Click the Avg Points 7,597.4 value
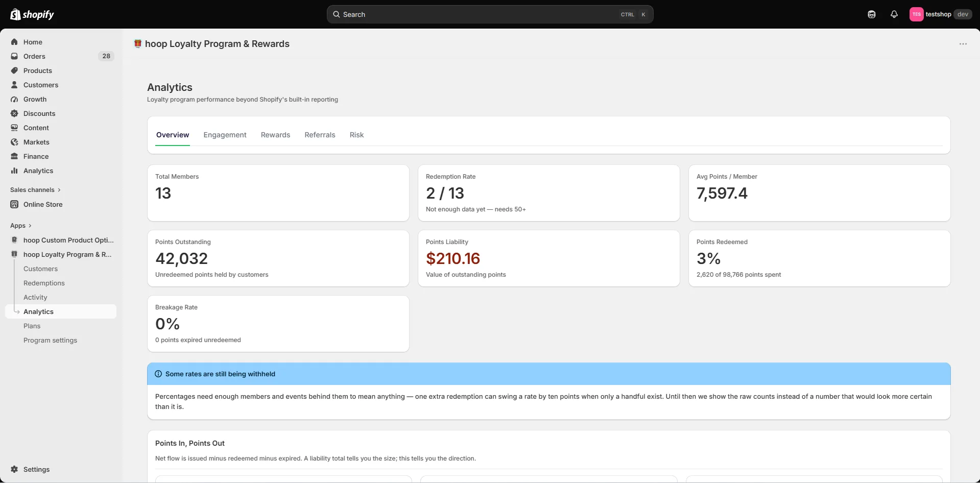Viewport: 980px width, 483px height. point(722,193)
